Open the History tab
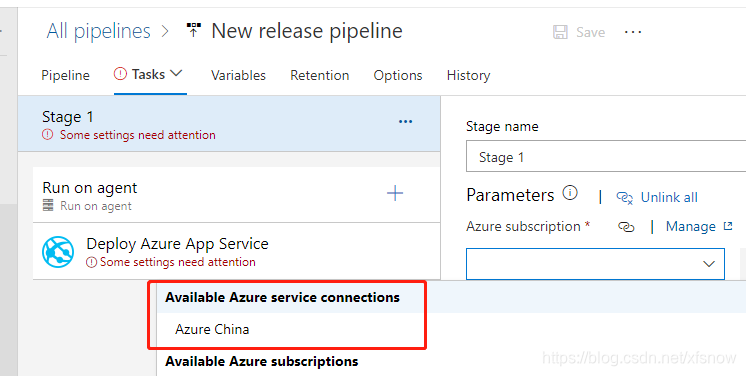Image resolution: width=746 pixels, height=376 pixels. 468,76
